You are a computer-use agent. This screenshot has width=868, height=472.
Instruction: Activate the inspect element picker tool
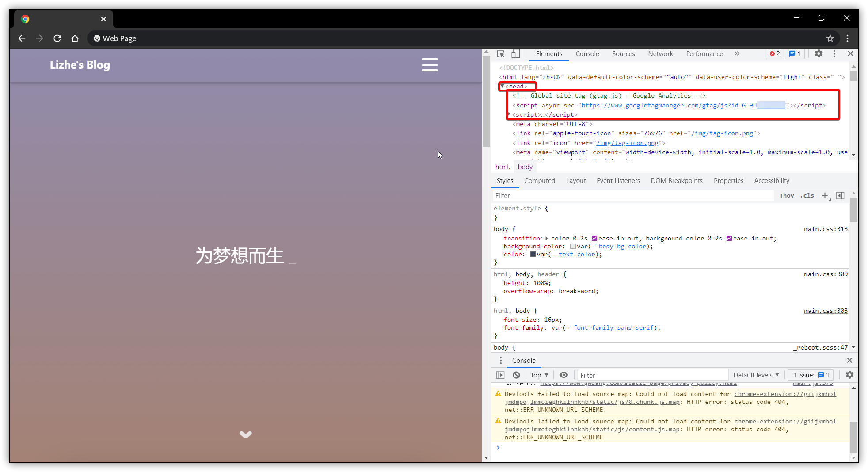point(501,54)
